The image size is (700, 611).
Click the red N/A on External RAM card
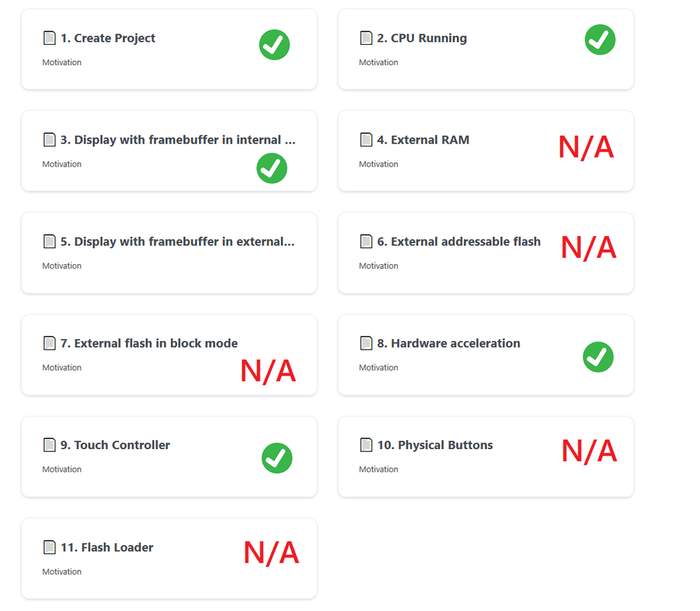[x=586, y=147]
